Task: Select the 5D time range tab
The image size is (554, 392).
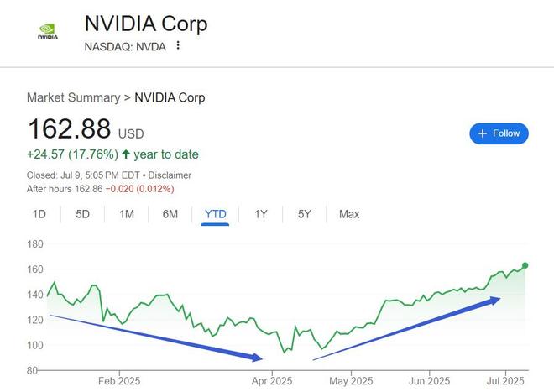Action: tap(82, 214)
